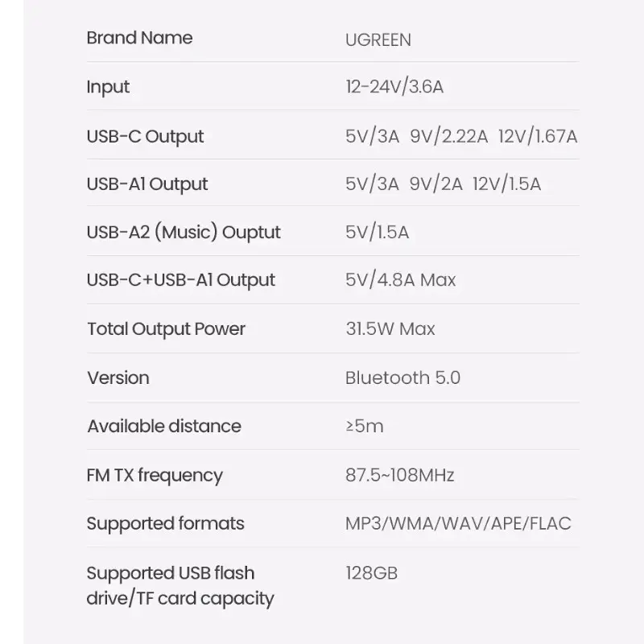Select the USB-C output value 12V/1.67A
This screenshot has height=644, width=644.
[538, 136]
